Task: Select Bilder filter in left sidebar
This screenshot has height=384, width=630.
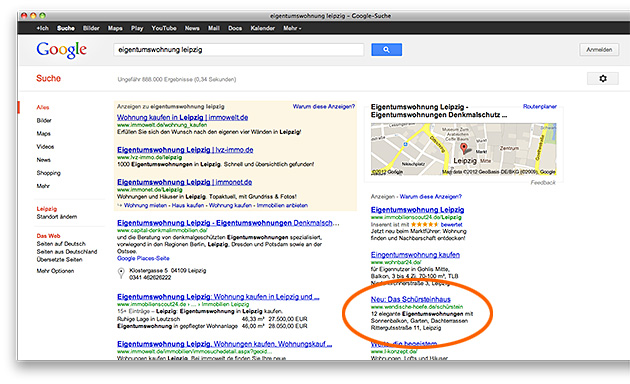Action: click(x=44, y=121)
